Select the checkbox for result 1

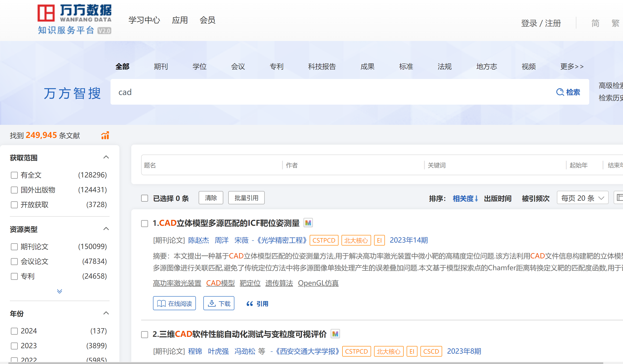[x=145, y=224]
